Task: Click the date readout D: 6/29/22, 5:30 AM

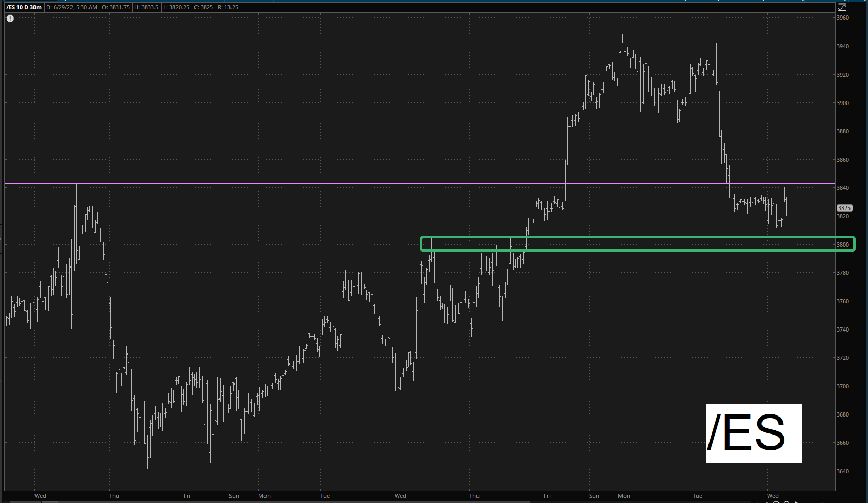Action: coord(72,7)
